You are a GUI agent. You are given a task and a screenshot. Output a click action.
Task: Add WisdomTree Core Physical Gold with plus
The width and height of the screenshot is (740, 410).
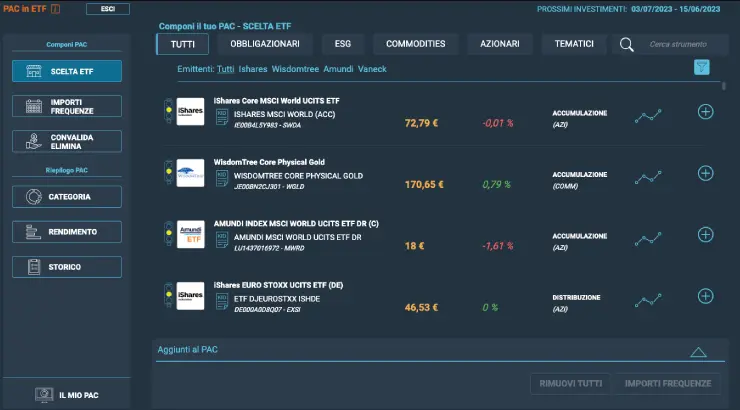[706, 173]
